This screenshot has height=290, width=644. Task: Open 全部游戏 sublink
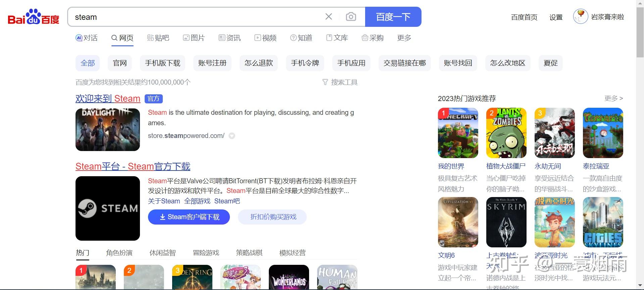197,201
